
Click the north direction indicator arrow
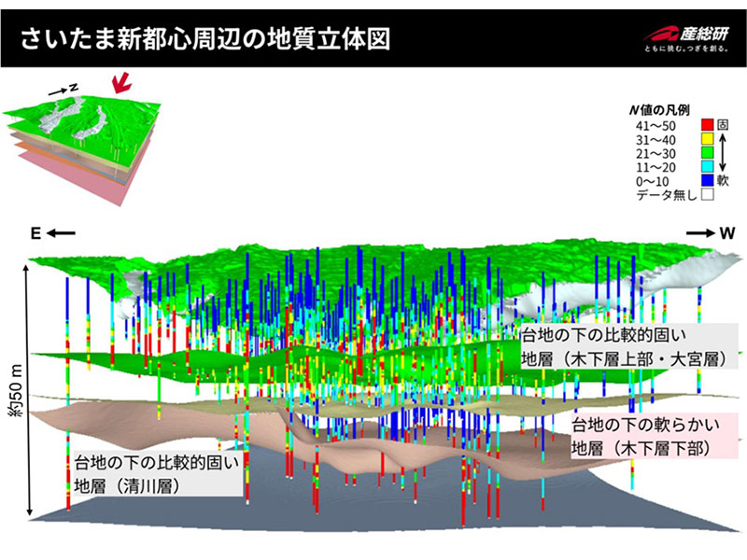coord(59,90)
